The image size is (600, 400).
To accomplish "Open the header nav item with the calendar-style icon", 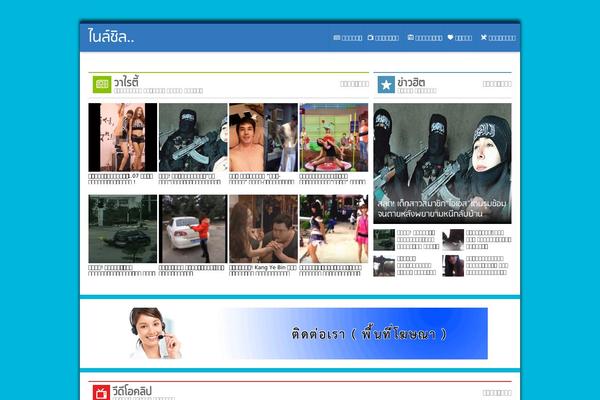I will [x=425, y=38].
